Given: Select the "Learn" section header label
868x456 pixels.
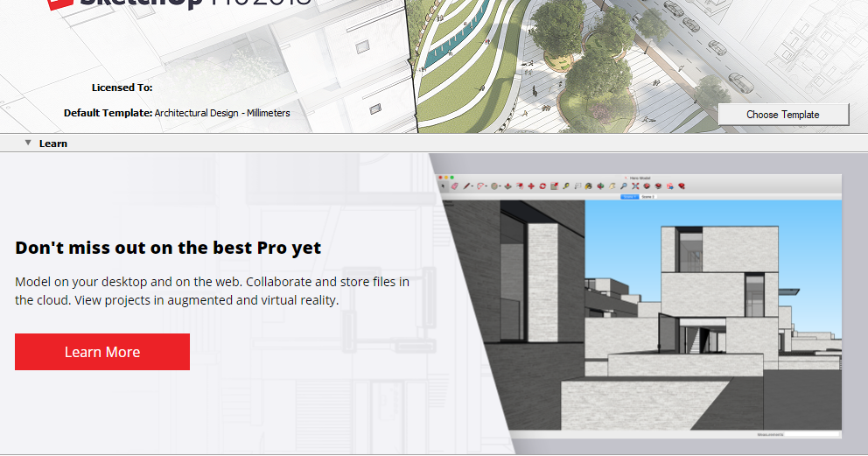Looking at the screenshot, I should [x=53, y=144].
